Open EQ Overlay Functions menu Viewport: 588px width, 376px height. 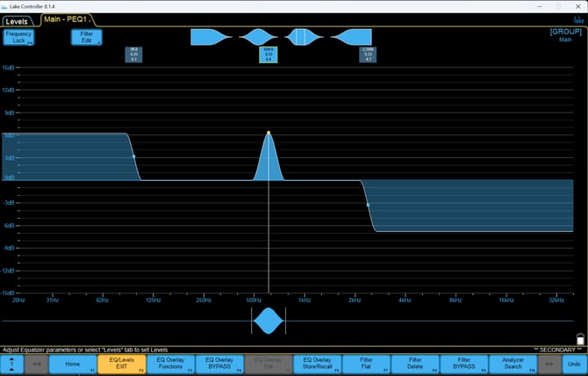point(170,363)
